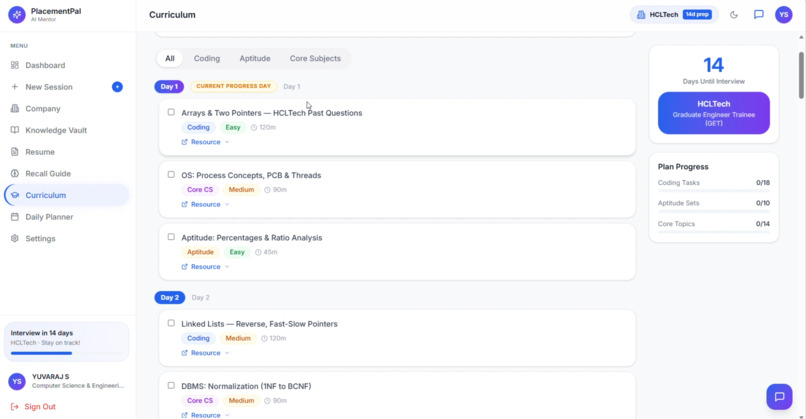Screen dimensions: 806x419
Task: Click the YS avatar in the sidebar
Action: pos(17,381)
